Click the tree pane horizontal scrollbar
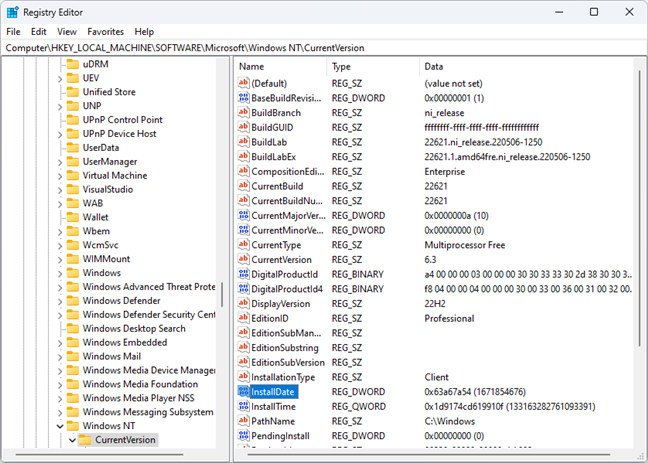648x463 pixels. 99,454
